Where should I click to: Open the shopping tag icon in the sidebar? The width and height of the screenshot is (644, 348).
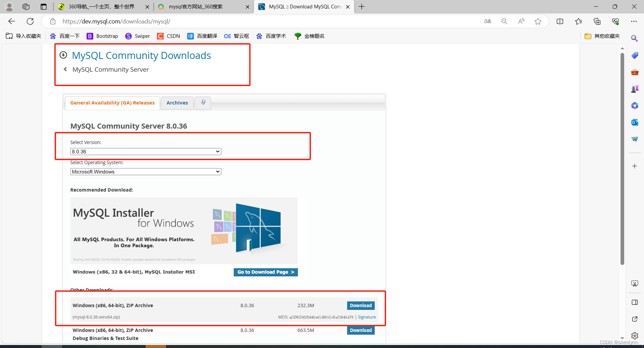point(635,55)
